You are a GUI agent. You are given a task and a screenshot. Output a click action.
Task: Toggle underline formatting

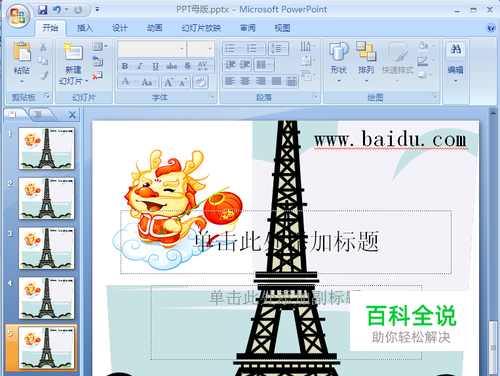click(155, 66)
